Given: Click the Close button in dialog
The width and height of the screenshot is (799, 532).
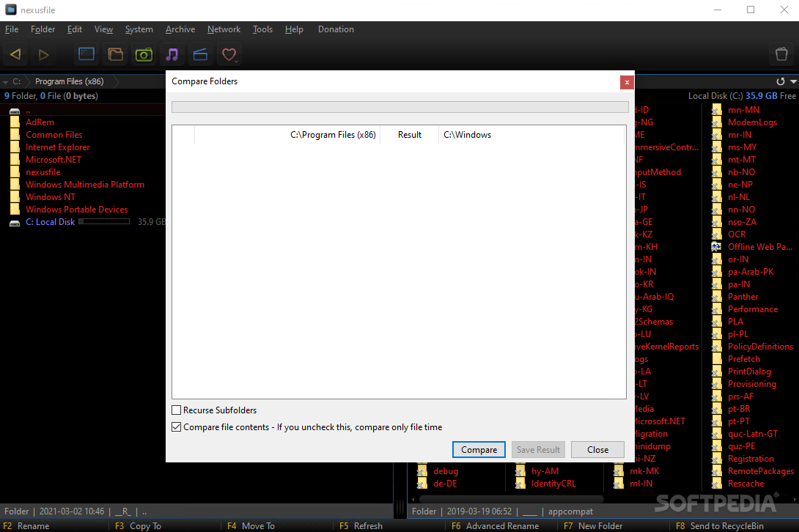Looking at the screenshot, I should (x=597, y=449).
